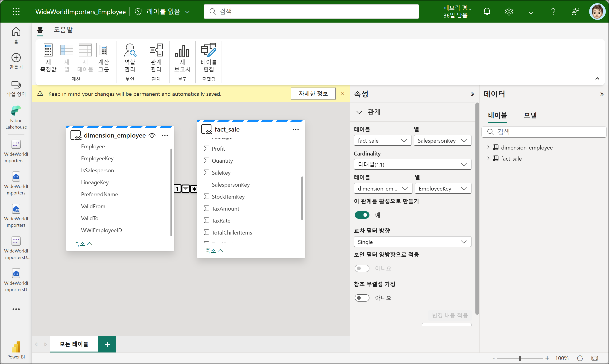This screenshot has height=364, width=609.
Task: Click the Data pane search field
Action: click(544, 132)
